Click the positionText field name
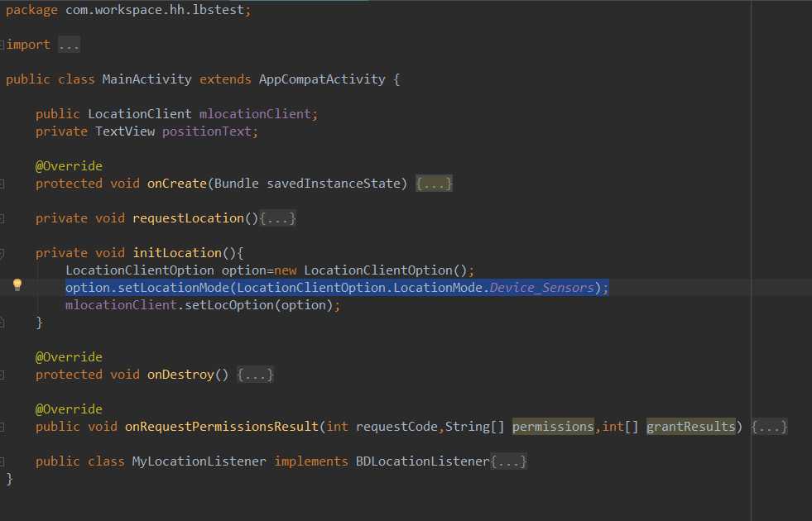812x521 pixels. [207, 132]
